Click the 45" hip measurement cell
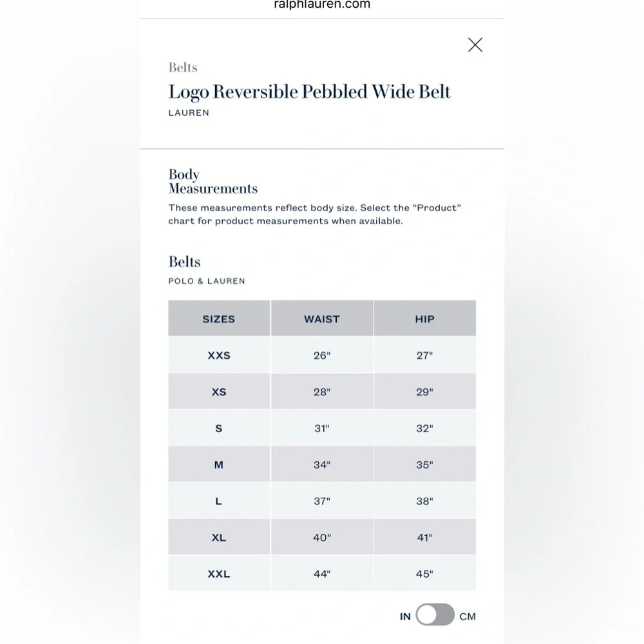 424,573
